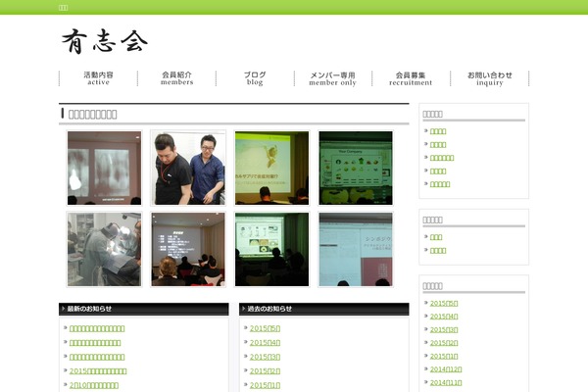Viewport: 588px width, 392px height.
Task: Open the seminar audience with dark slide thumbnail
Action: pos(188,250)
